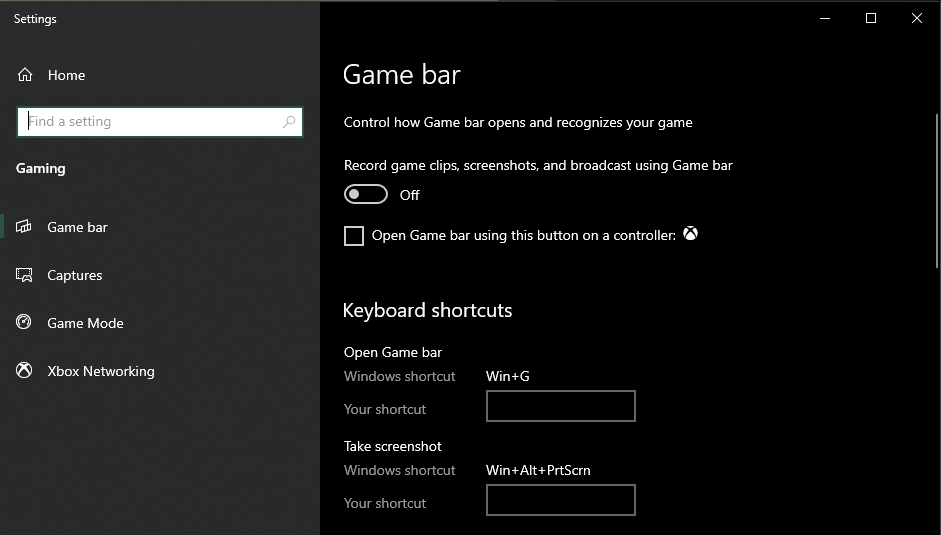The height and width of the screenshot is (535, 941).
Task: Focus the Take screenshot shortcut field
Action: point(560,500)
